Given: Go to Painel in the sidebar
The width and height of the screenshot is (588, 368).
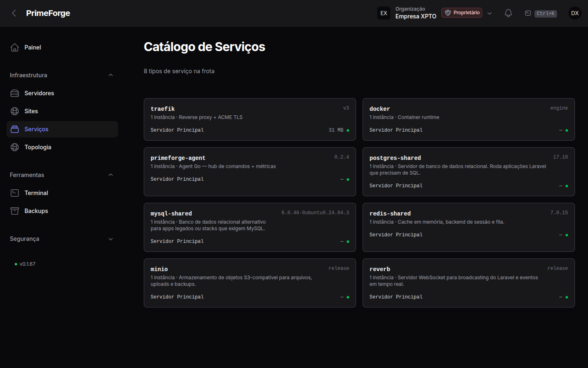Looking at the screenshot, I should click(62, 47).
